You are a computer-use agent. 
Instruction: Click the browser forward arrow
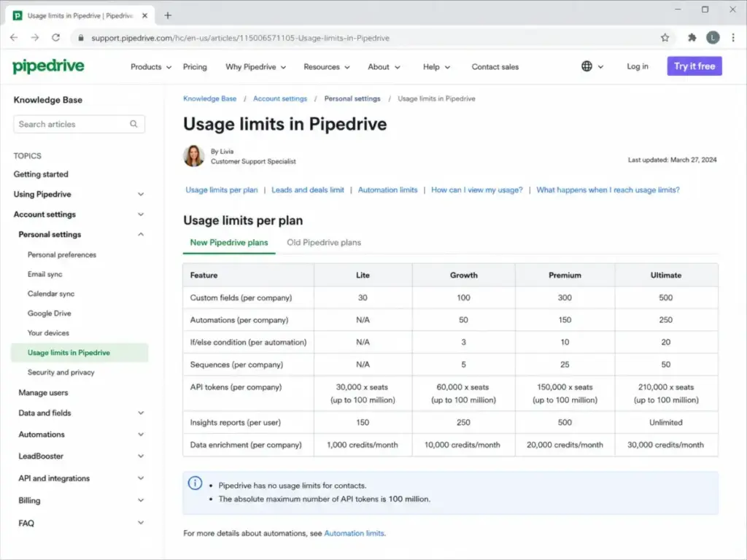click(x=35, y=38)
